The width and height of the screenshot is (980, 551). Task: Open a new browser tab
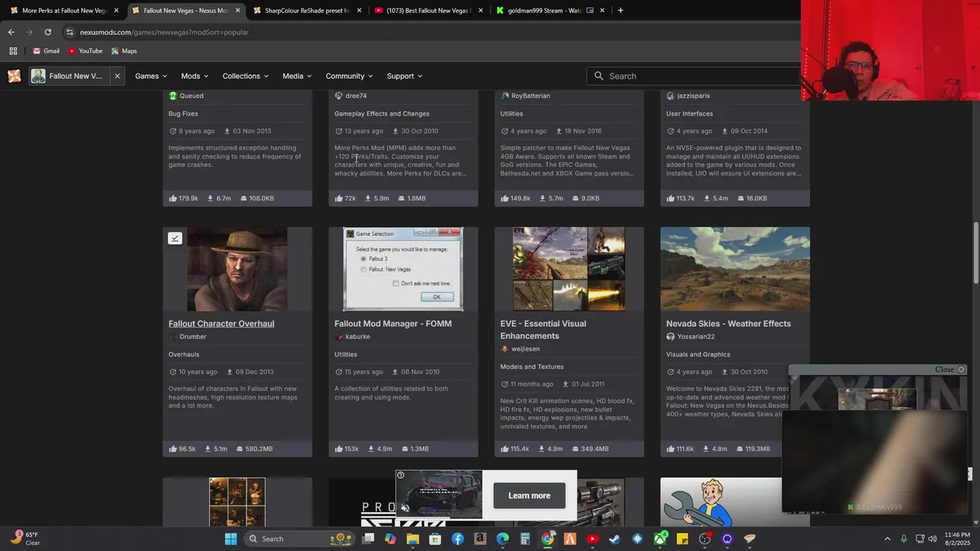click(x=620, y=11)
